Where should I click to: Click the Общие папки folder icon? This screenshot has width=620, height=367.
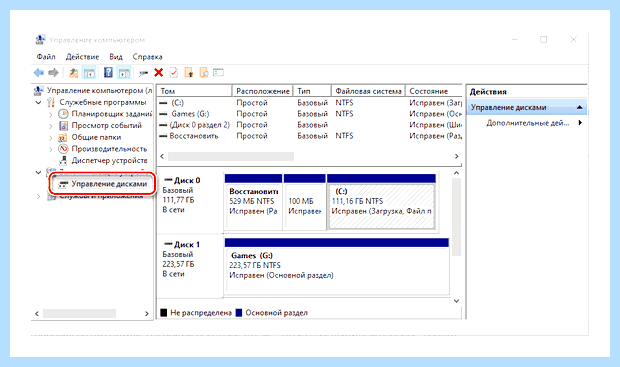tap(63, 138)
